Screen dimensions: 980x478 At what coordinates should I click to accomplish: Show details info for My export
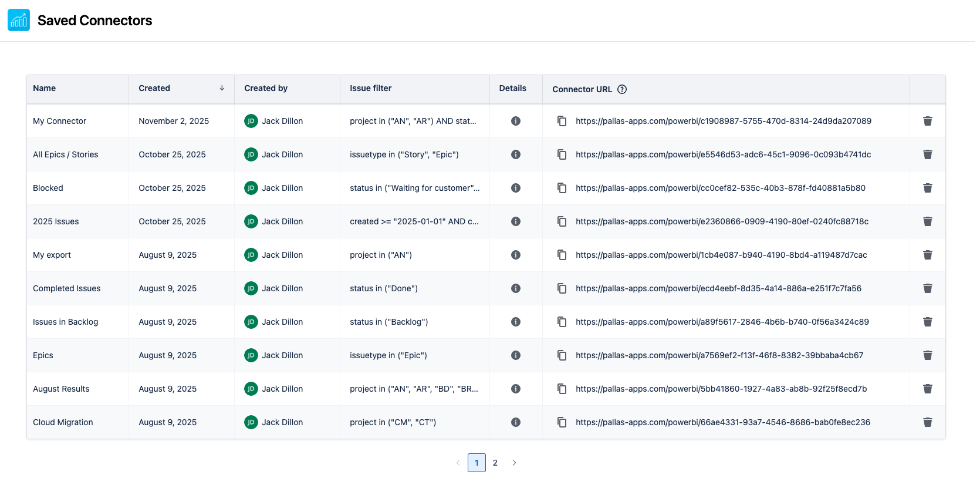point(516,255)
